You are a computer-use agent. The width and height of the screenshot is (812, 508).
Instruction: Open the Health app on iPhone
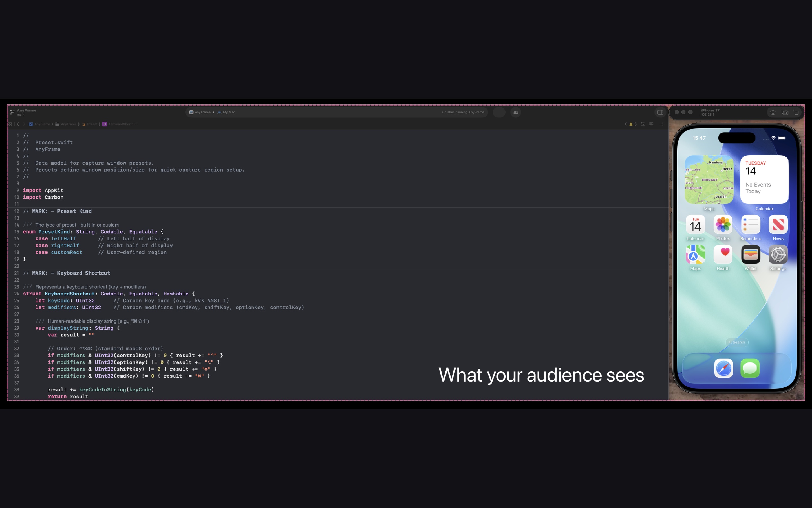coord(723,254)
